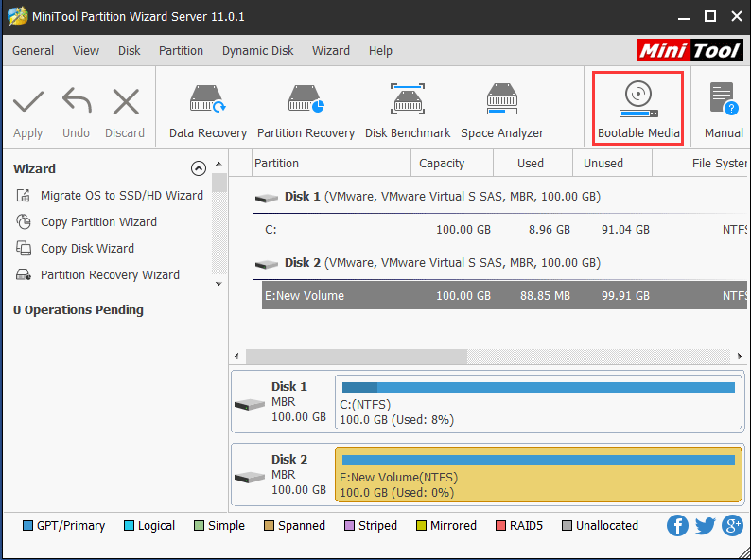Click the Copy Partition Wizard icon
Viewport: 751px width, 560px height.
[x=24, y=221]
